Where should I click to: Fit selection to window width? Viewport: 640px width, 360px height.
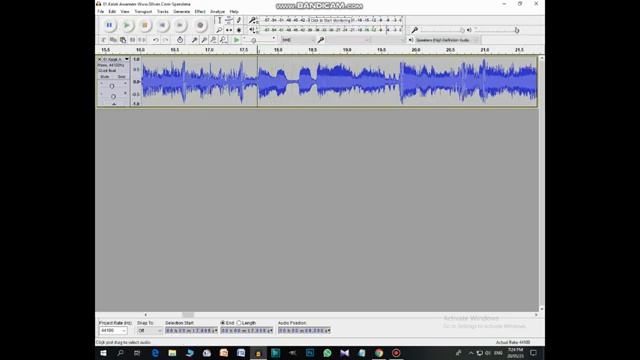tap(213, 40)
